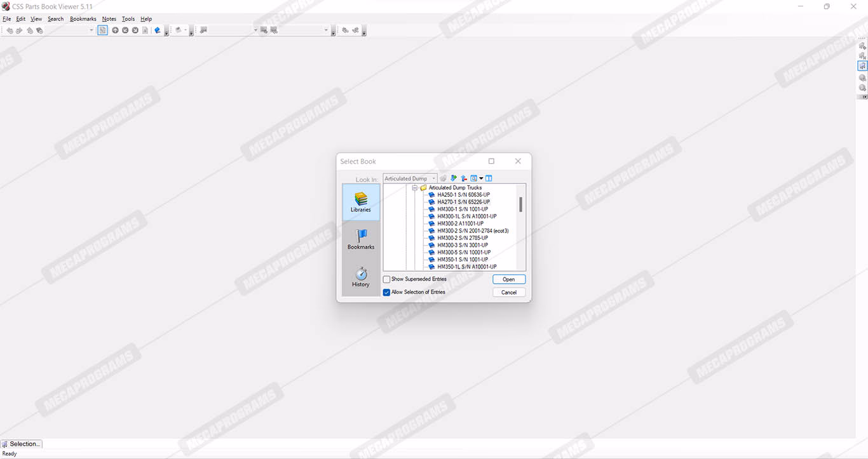Screen dimensions: 868x459
Task: Click the circular up-arrow toolbar icon
Action: (x=115, y=30)
